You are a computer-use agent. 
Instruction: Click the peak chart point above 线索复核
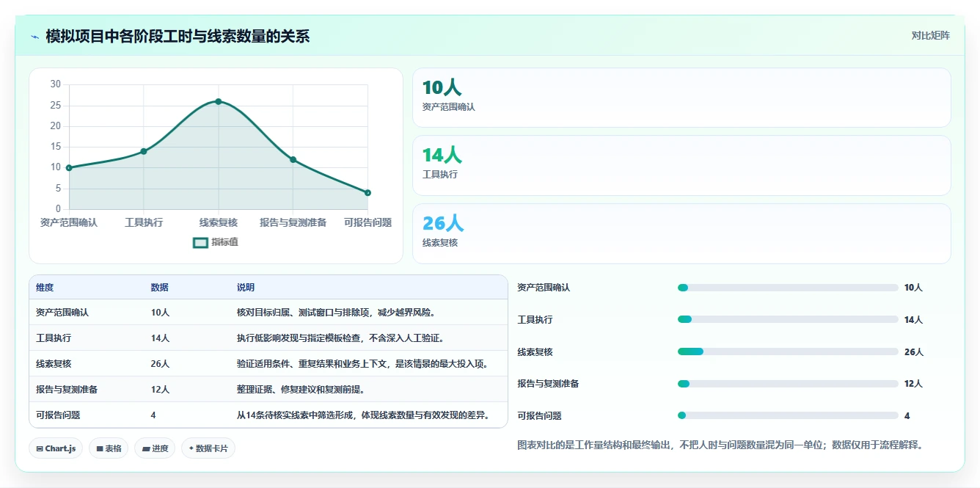coord(219,101)
